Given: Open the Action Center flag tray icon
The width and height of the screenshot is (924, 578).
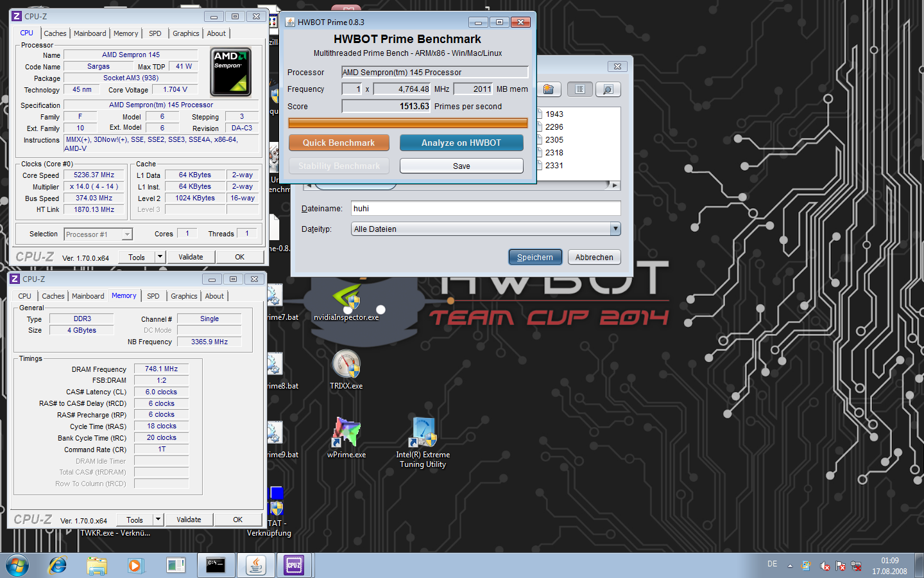Looking at the screenshot, I should point(841,566).
